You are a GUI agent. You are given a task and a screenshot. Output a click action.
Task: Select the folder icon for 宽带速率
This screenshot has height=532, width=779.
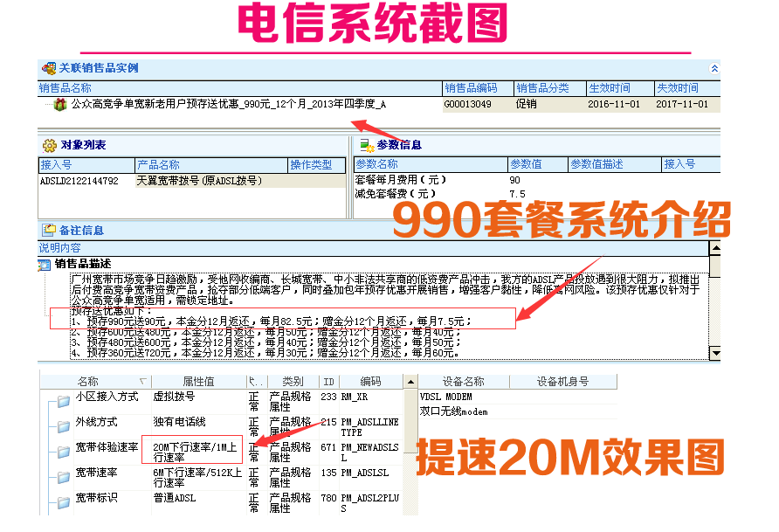pyautogui.click(x=63, y=477)
